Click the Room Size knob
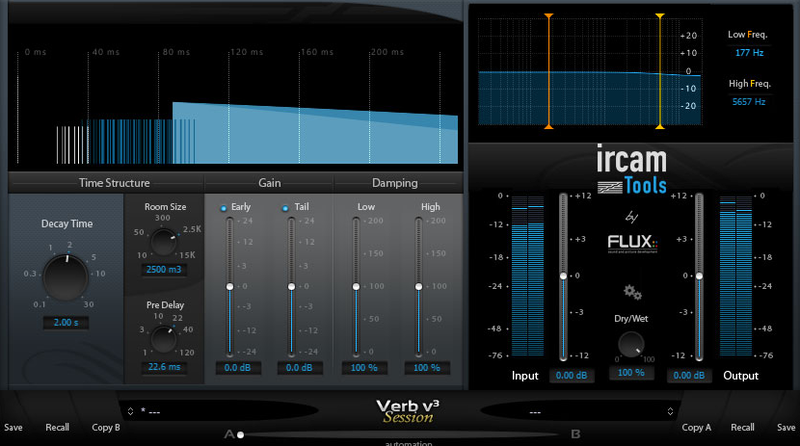Viewport: 800px width, 446px height. click(164, 241)
